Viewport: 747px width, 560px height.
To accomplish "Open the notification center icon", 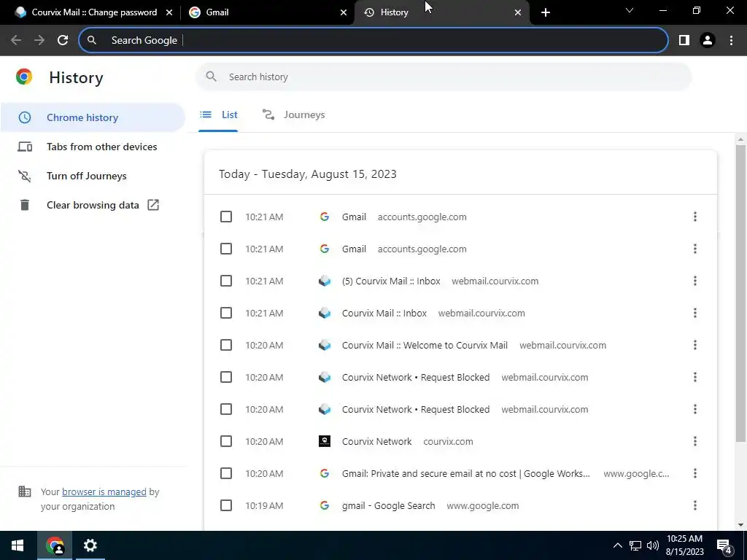I will [x=724, y=546].
